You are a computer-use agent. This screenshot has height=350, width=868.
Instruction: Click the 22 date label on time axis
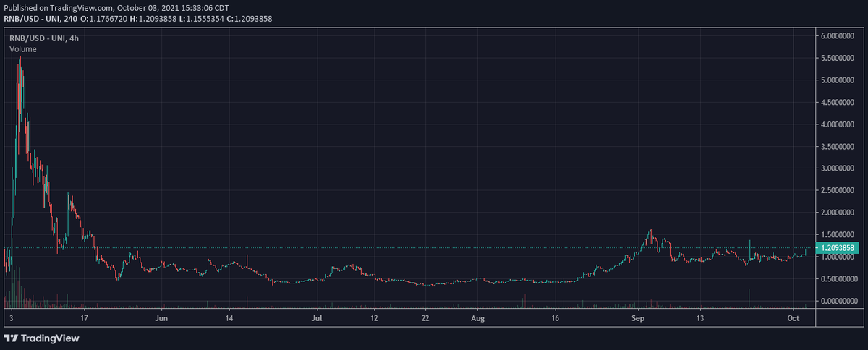(x=425, y=317)
